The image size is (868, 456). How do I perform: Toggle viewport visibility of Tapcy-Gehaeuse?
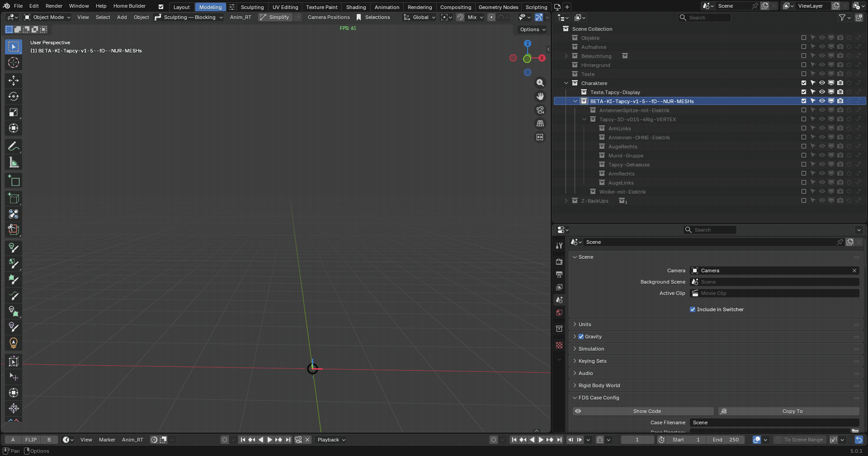pos(822,164)
